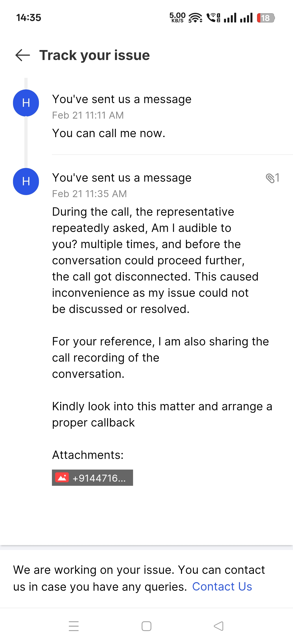Tap the first blue H avatar
Screen dimensions: 293x644
tap(26, 103)
